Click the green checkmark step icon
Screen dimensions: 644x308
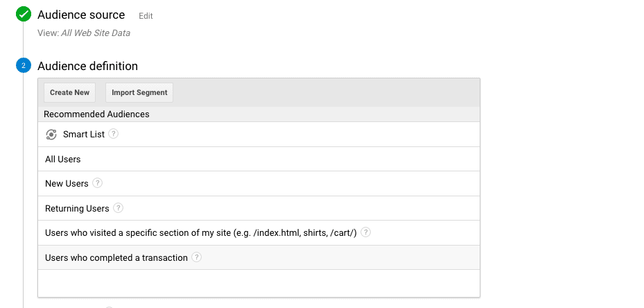point(24,14)
